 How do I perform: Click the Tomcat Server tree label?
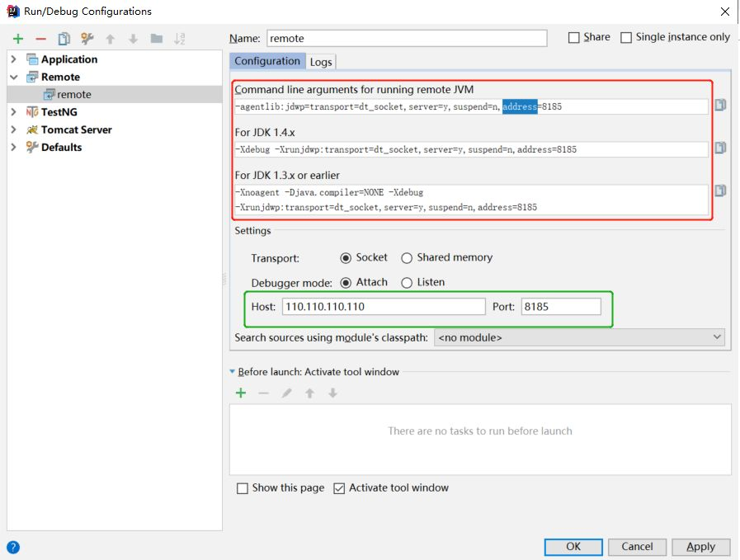[x=77, y=129]
